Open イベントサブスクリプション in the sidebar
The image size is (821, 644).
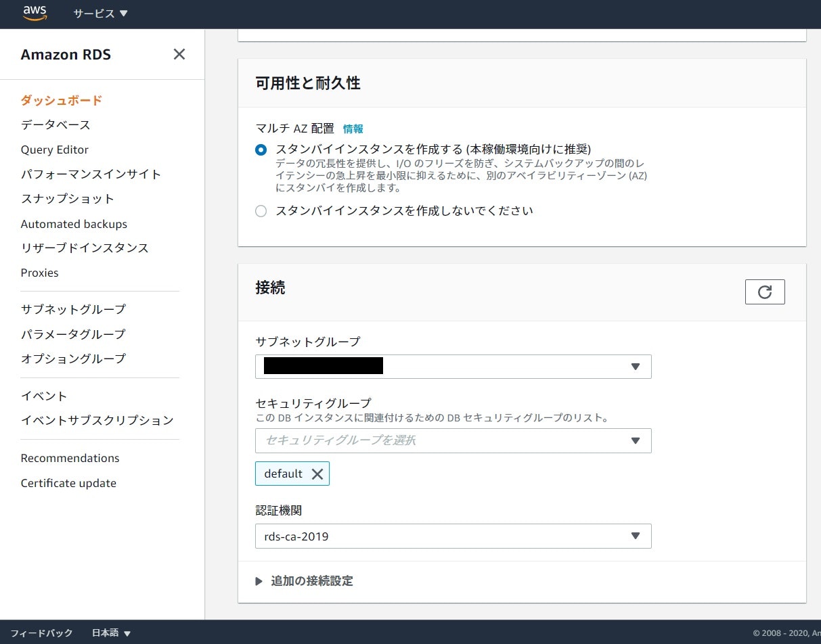pos(97,421)
